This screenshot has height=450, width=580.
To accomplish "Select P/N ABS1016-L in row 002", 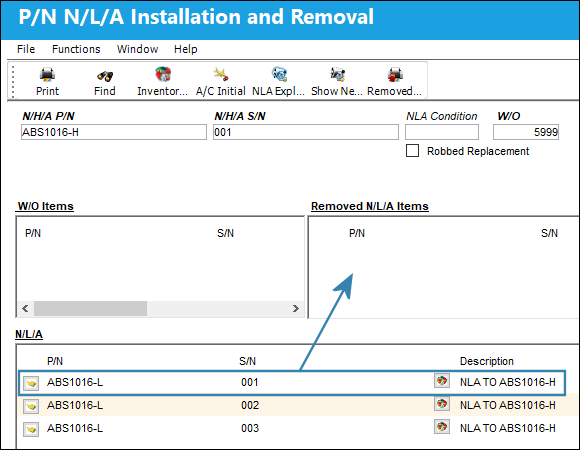I will click(75, 405).
